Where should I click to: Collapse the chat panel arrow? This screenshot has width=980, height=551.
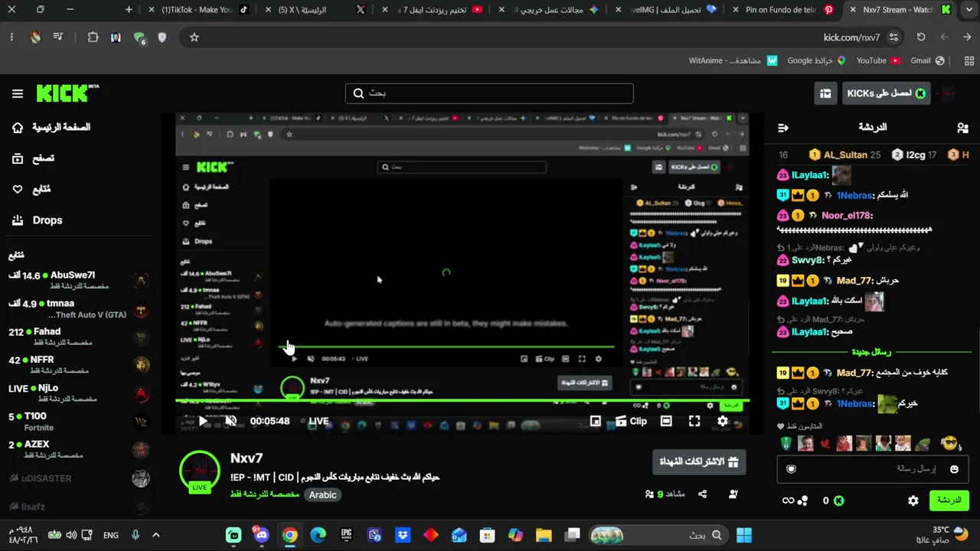point(783,128)
